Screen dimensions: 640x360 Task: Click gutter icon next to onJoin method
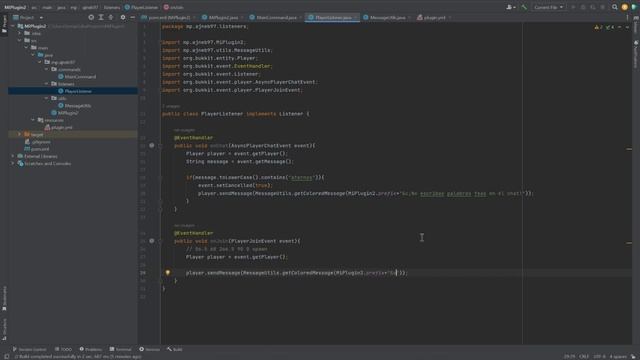point(152,241)
